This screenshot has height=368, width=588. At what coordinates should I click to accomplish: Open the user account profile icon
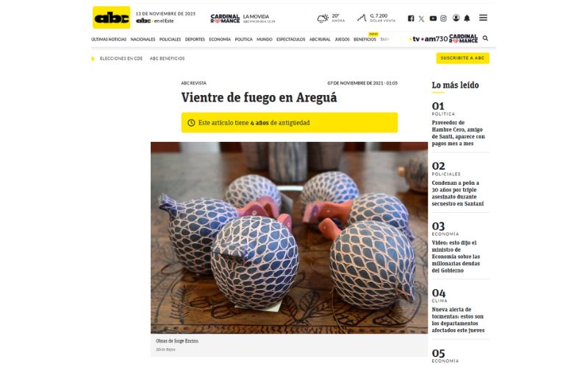[456, 18]
